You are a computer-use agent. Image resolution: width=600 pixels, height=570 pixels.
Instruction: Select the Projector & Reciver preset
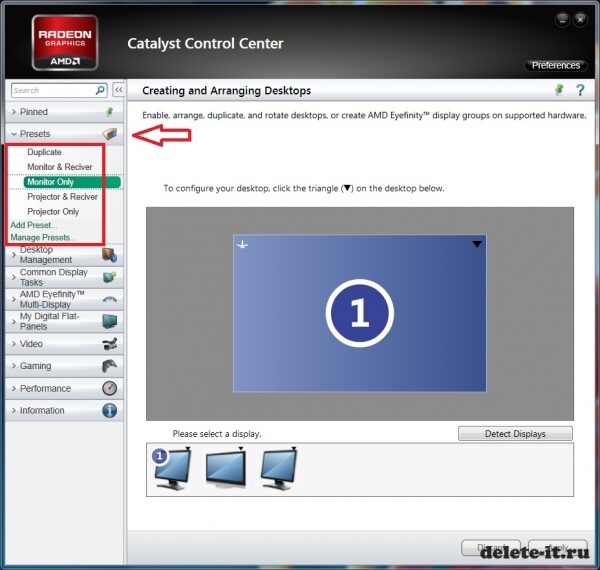62,197
